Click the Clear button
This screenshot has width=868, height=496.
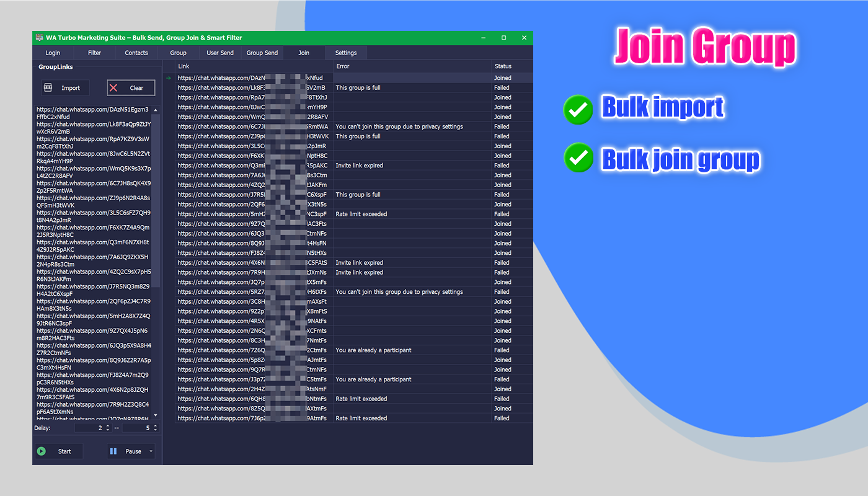click(x=131, y=88)
